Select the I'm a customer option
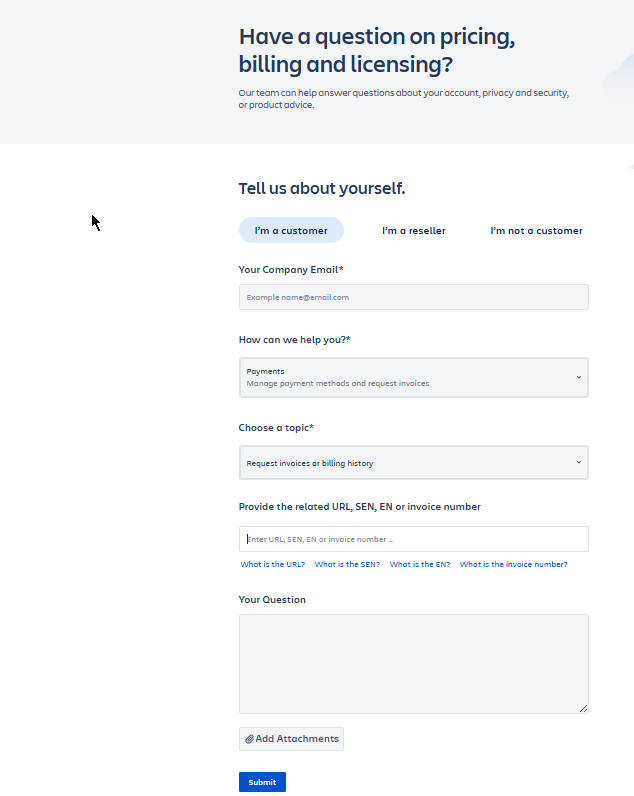This screenshot has height=796, width=634. [291, 230]
